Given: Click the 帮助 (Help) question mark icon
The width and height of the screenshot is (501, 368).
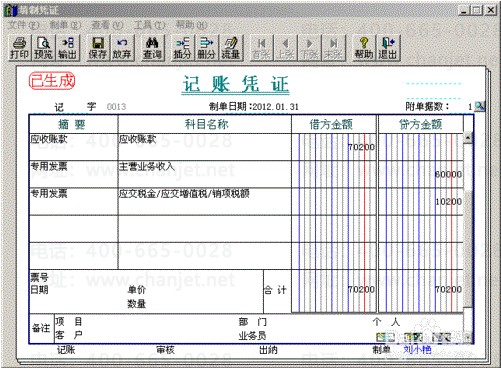Looking at the screenshot, I should point(364,48).
